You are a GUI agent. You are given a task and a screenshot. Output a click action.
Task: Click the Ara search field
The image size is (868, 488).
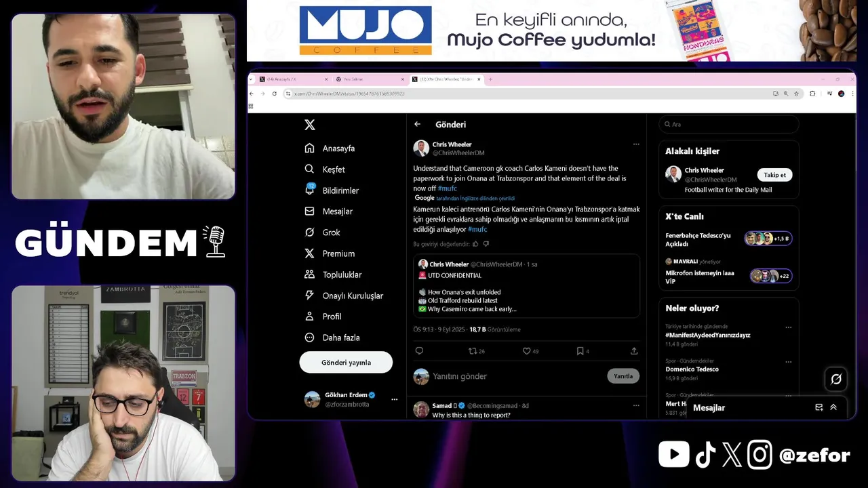coord(729,124)
